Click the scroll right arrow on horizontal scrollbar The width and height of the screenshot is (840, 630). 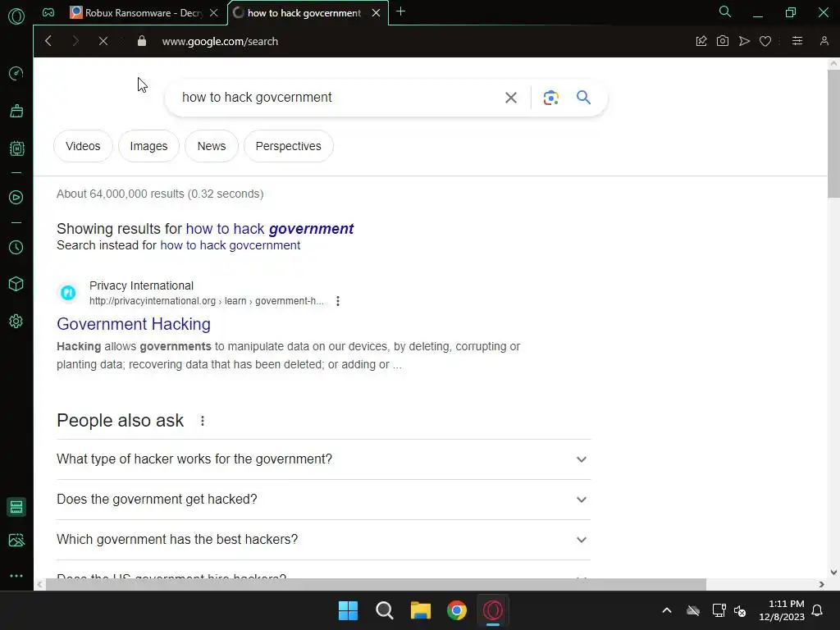point(821,584)
